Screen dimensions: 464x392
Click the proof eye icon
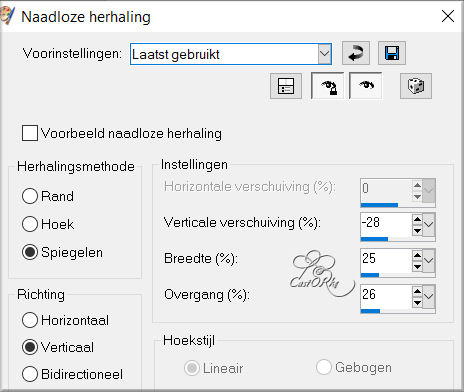(x=366, y=86)
